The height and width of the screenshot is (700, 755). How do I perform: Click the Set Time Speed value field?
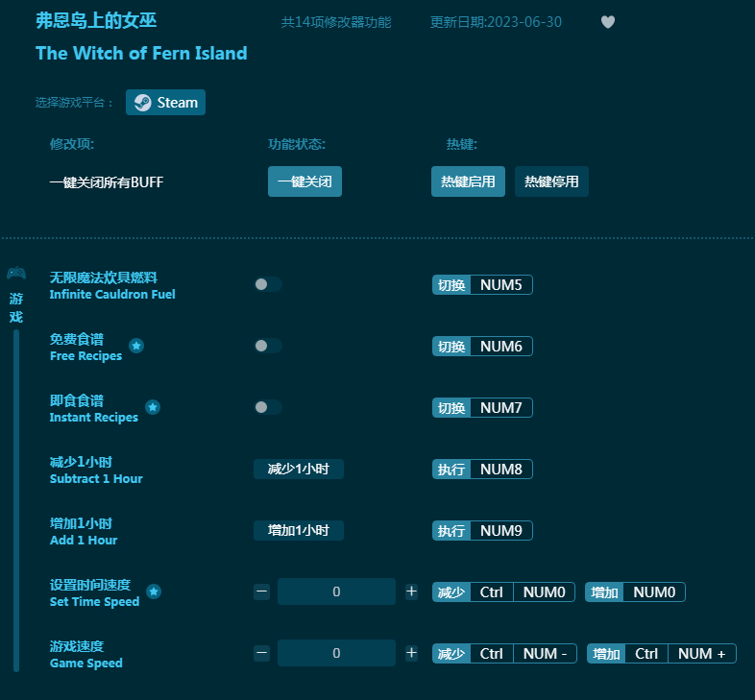pyautogui.click(x=336, y=591)
